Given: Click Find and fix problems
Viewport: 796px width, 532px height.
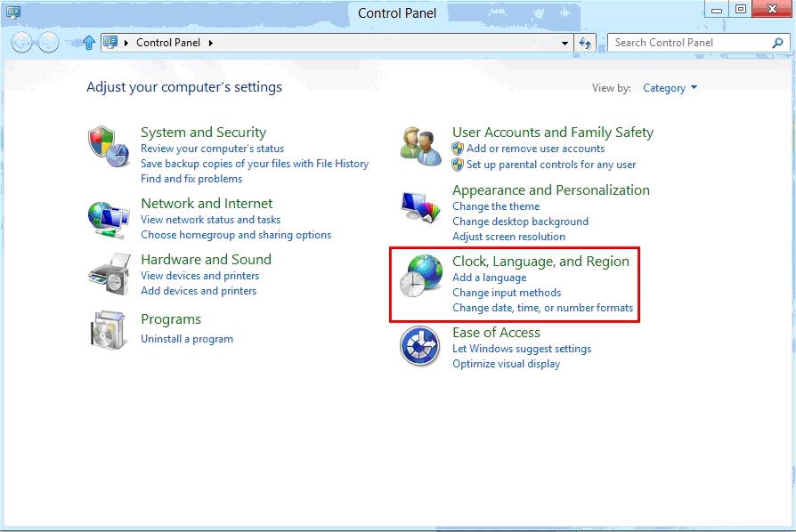Looking at the screenshot, I should click(191, 179).
